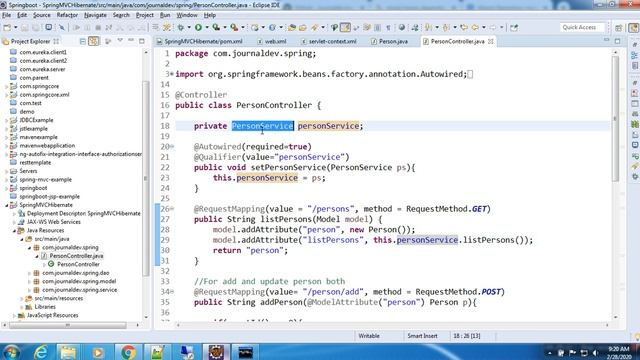Open dropdown arrow next to Debug icon

tap(189, 27)
